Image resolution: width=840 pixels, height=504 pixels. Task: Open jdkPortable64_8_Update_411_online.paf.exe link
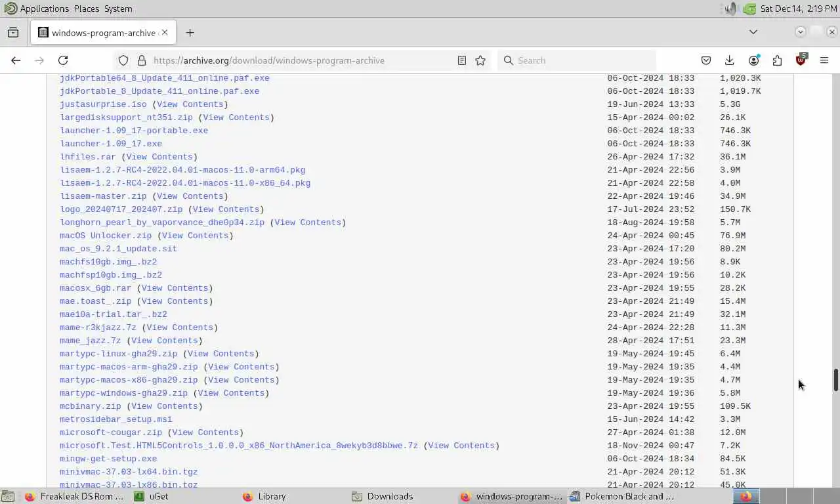coord(165,78)
